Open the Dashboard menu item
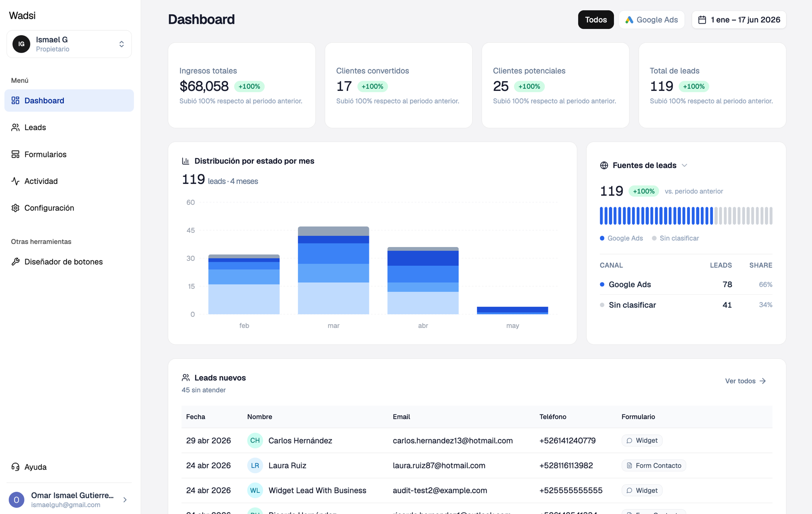Screen dimensions: 812x514 [x=69, y=101]
